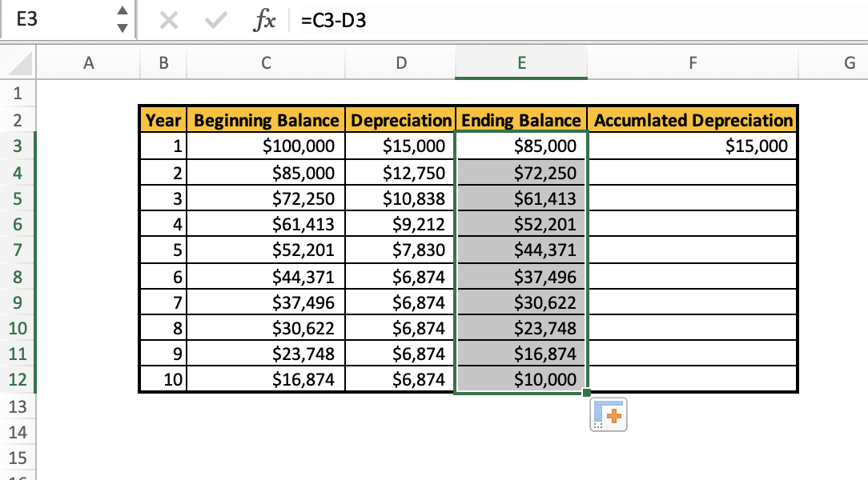Image resolution: width=868 pixels, height=480 pixels.
Task: Select the Ending Balance header cell
Action: pos(520,119)
